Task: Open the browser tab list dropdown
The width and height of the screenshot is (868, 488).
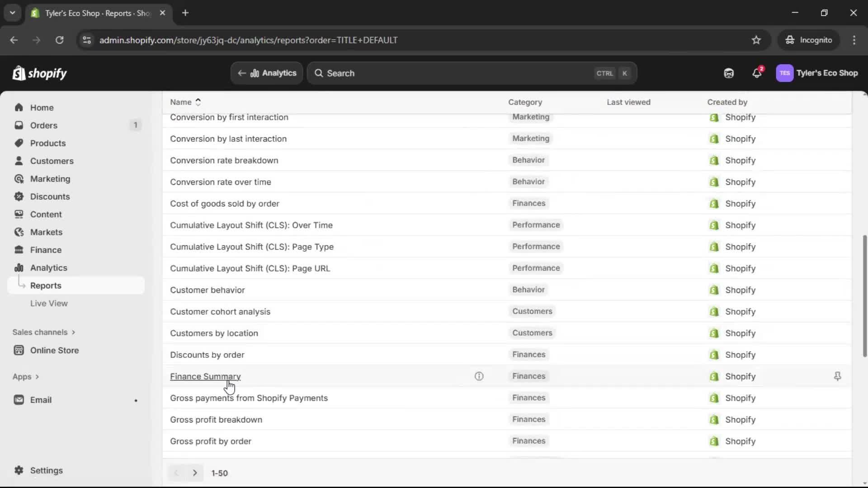Action: 12,13
